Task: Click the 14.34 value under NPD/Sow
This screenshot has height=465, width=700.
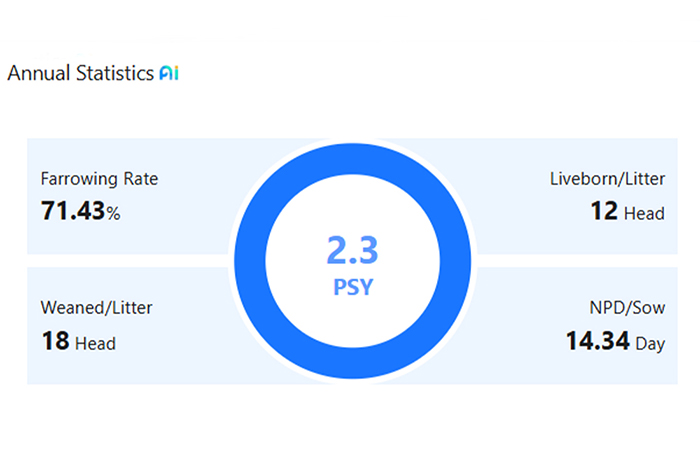Action: 597,341
